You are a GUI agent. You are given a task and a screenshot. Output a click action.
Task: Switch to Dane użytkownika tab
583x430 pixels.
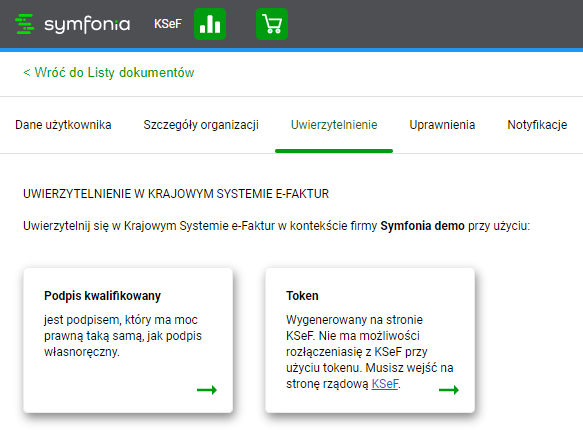(x=63, y=125)
